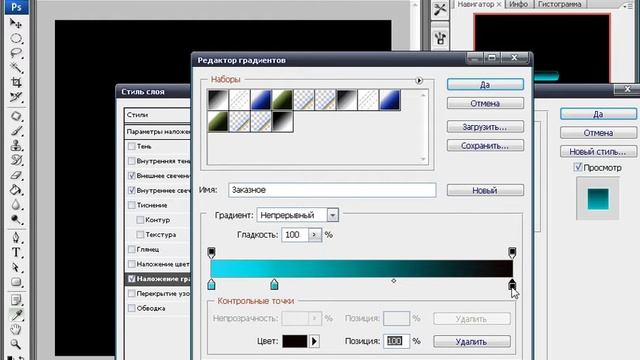The image size is (640, 360).
Task: Open the Наборы presets flyout menu arrow
Action: (x=419, y=80)
